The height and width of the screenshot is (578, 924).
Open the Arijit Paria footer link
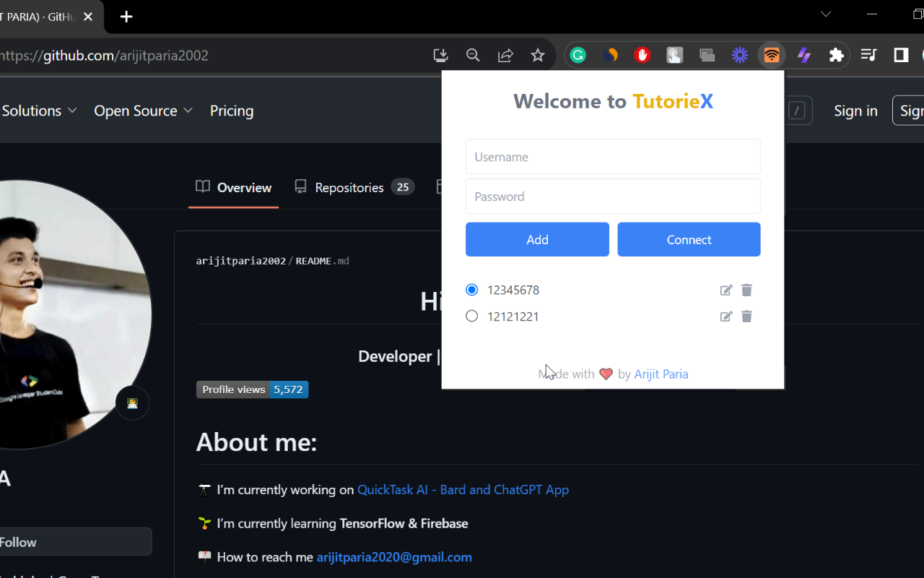point(661,374)
